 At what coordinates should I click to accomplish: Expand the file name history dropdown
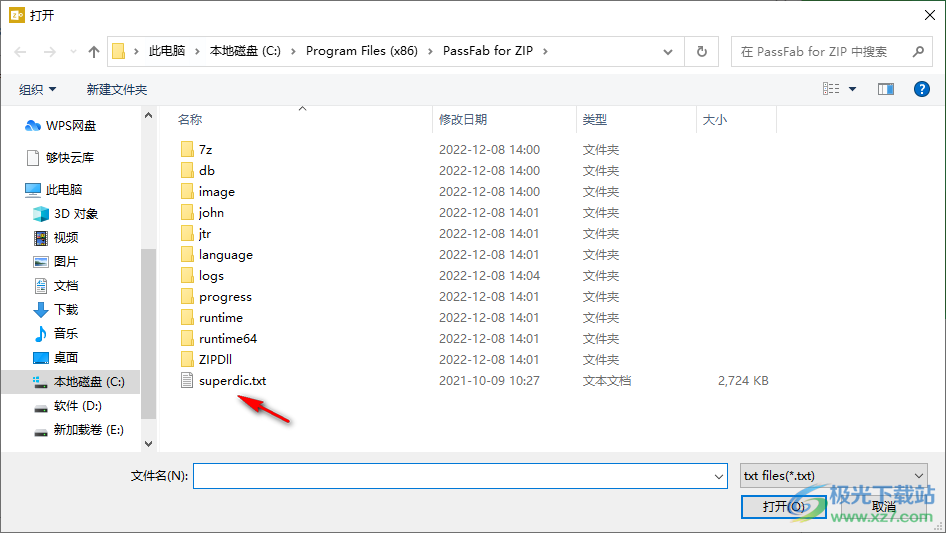(719, 476)
